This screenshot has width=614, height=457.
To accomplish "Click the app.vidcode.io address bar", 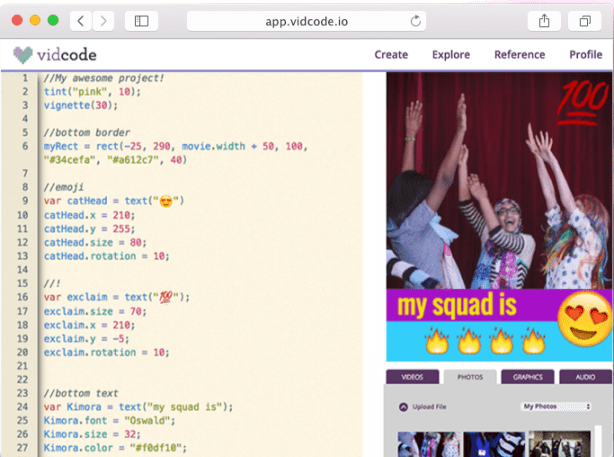I will 305,20.
